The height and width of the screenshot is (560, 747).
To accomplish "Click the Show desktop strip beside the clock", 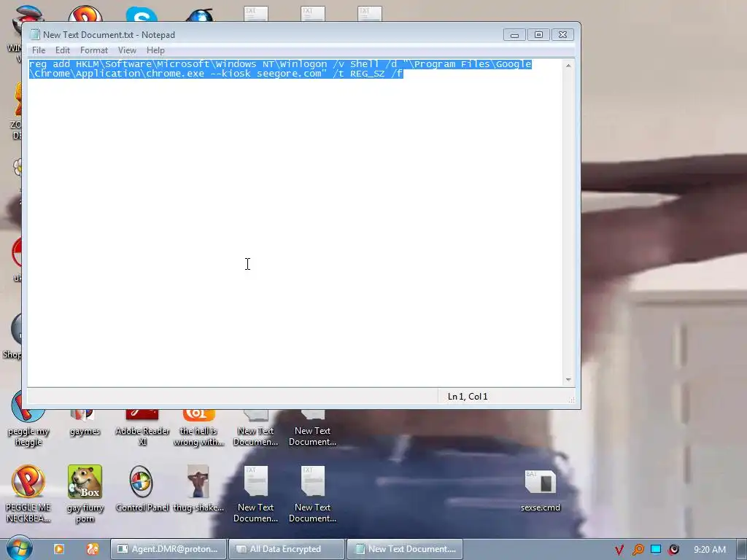I will (x=742, y=549).
